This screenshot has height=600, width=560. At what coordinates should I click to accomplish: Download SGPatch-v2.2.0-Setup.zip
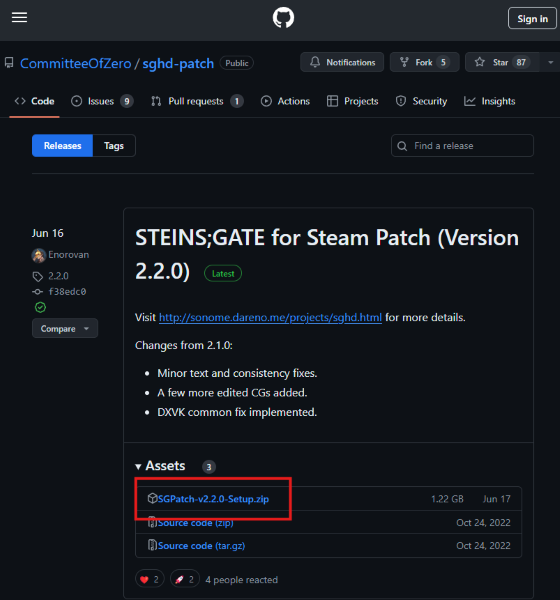click(213, 499)
